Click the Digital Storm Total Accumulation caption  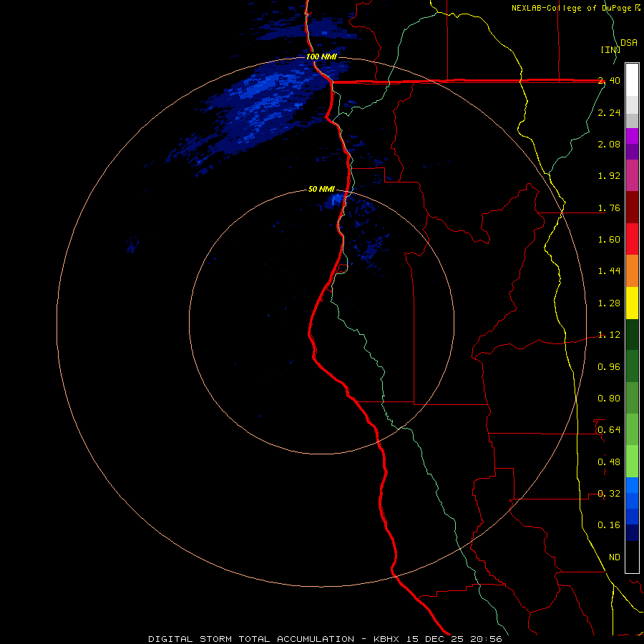[251, 639]
